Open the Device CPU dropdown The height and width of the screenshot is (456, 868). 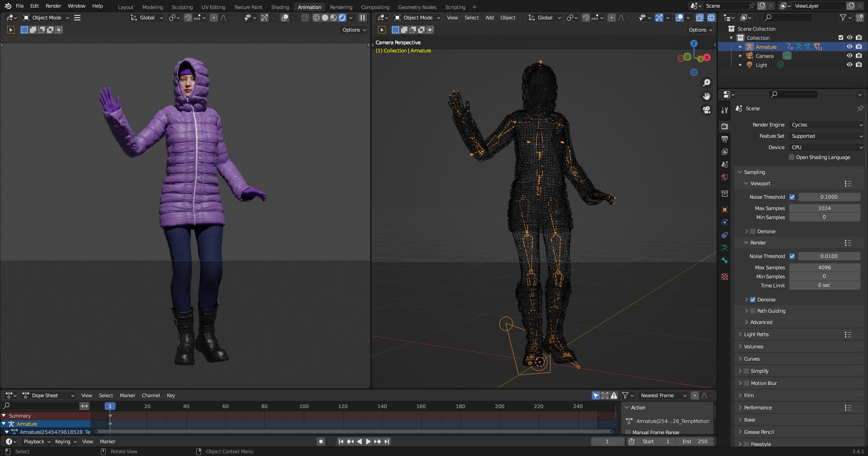pos(827,147)
